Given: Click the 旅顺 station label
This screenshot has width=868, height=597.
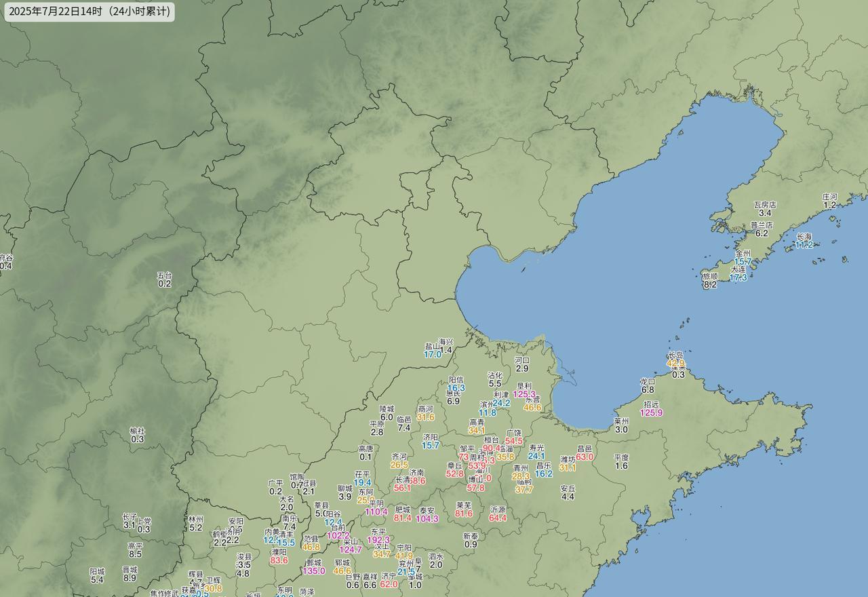Looking at the screenshot, I should coord(709,276).
